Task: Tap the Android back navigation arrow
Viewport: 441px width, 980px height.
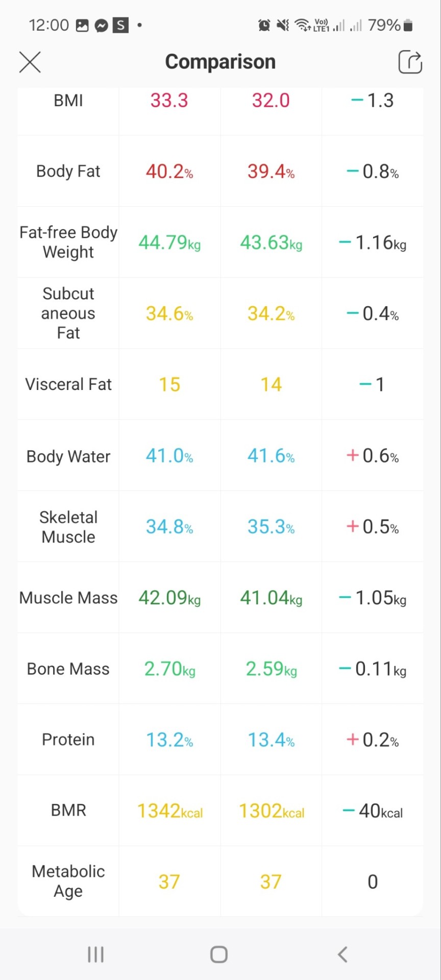Action: click(342, 954)
